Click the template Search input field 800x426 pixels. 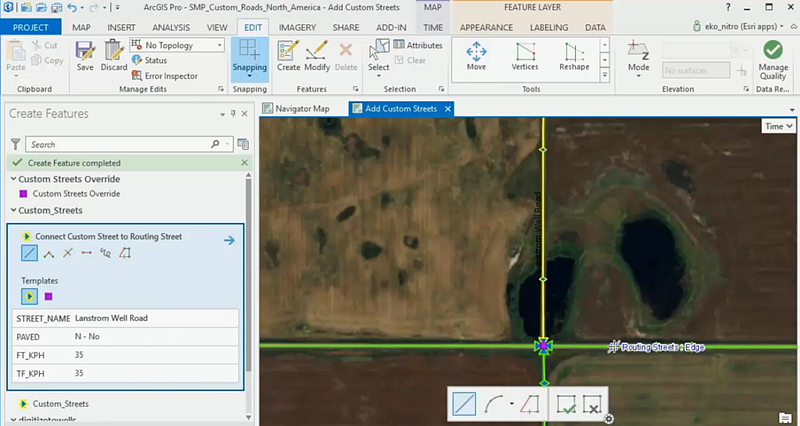(x=115, y=145)
